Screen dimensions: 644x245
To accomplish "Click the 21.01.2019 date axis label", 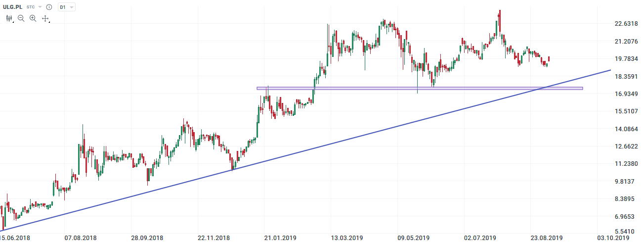I will tap(280, 238).
